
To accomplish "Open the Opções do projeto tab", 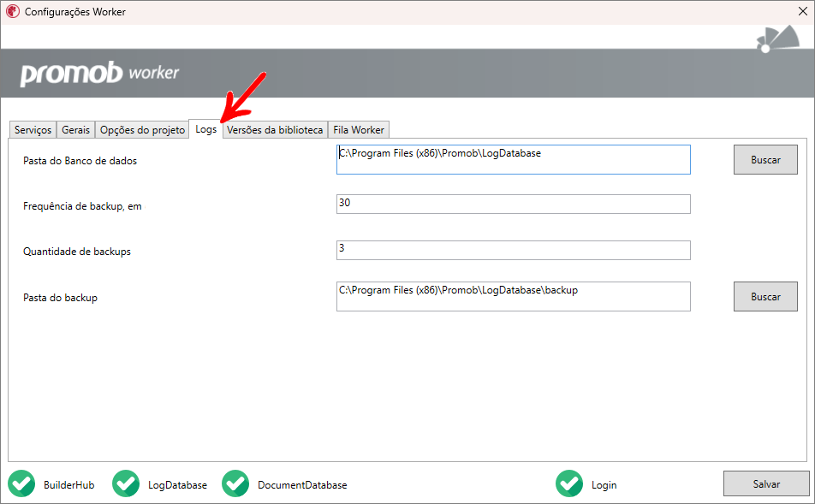I will 142,130.
